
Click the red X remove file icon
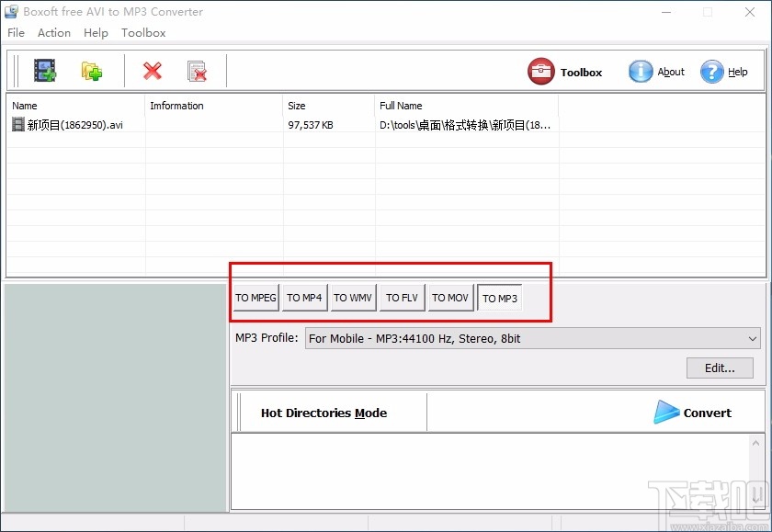point(152,70)
